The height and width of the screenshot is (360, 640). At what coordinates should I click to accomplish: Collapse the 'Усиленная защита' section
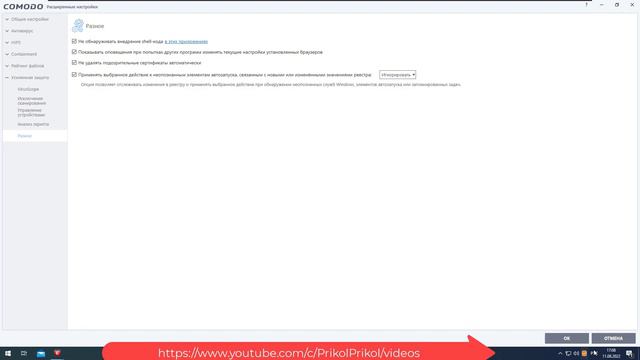coord(30,78)
